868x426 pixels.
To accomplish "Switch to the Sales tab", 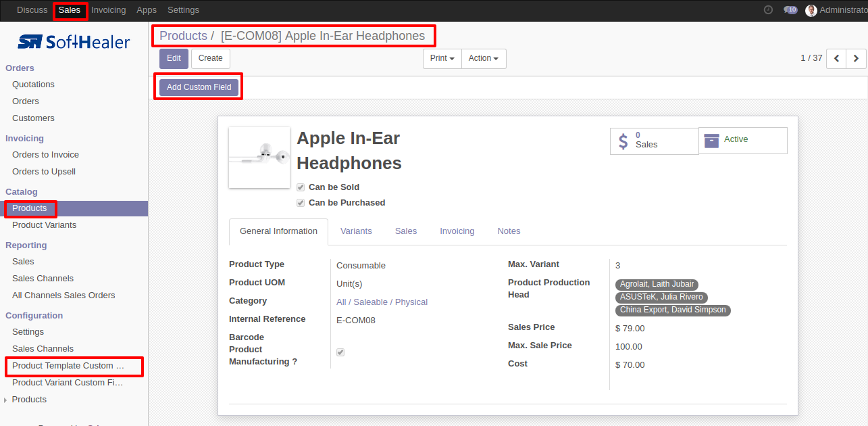I will [x=406, y=231].
